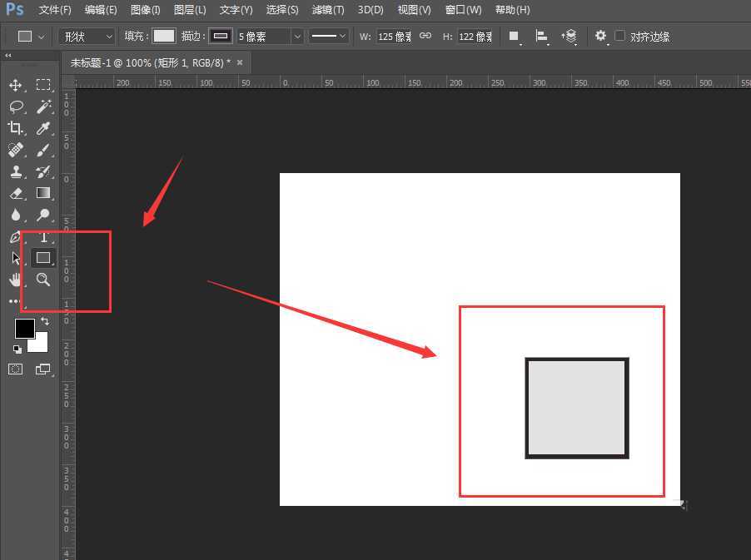The width and height of the screenshot is (751, 560).
Task: Swap foreground and background colors
Action: tap(45, 320)
